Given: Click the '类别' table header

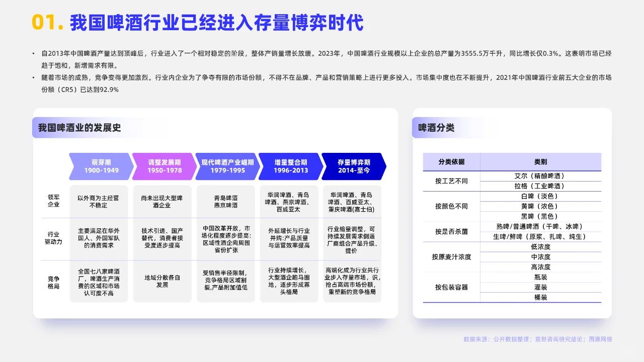Looking at the screenshot, I should click(540, 162).
